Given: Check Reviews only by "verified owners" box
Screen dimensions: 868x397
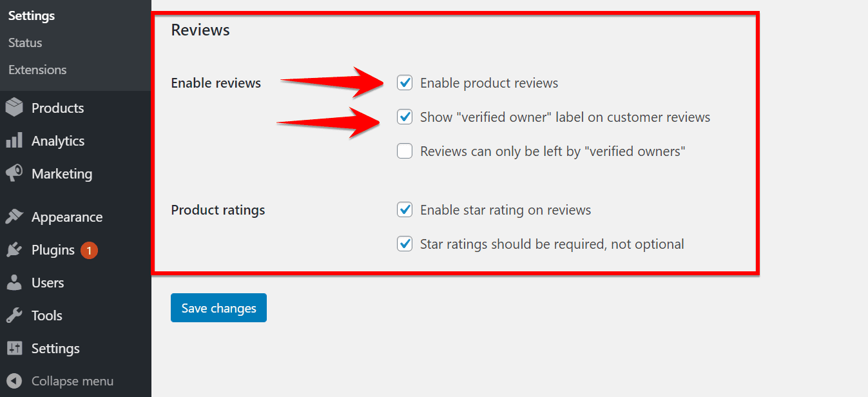Looking at the screenshot, I should [x=405, y=151].
